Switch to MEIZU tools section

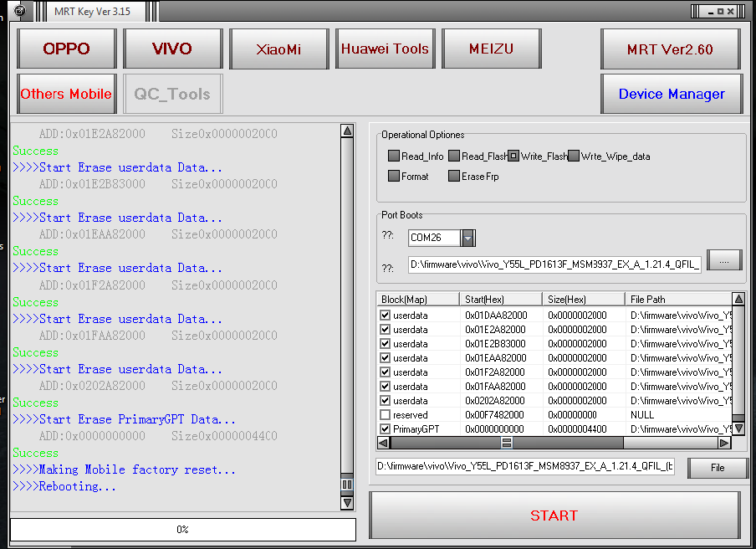pyautogui.click(x=491, y=49)
